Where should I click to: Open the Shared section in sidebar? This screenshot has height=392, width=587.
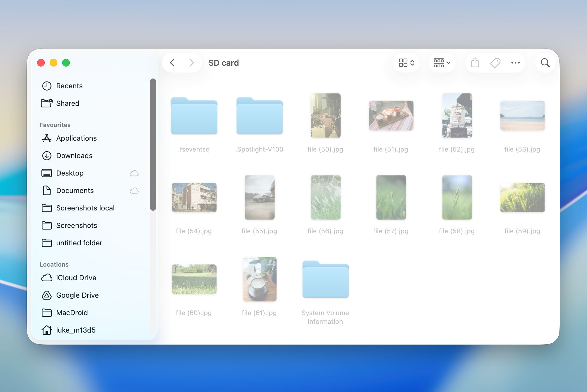pyautogui.click(x=68, y=103)
